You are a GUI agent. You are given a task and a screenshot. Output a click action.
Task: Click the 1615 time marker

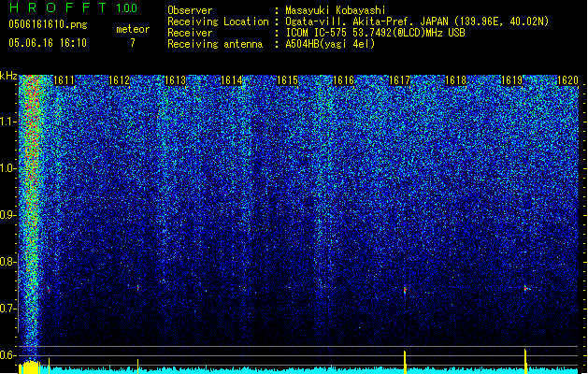click(287, 80)
